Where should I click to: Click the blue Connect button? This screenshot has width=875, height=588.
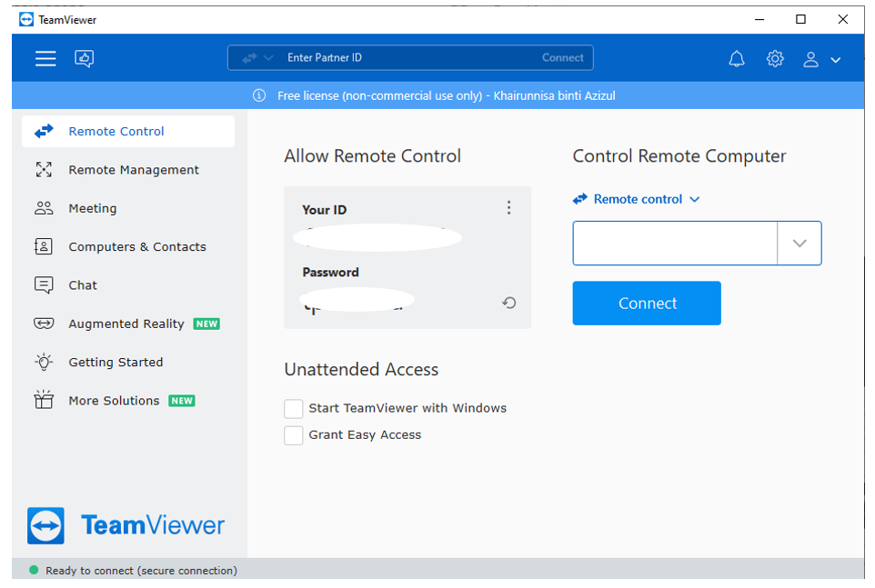[x=647, y=304]
